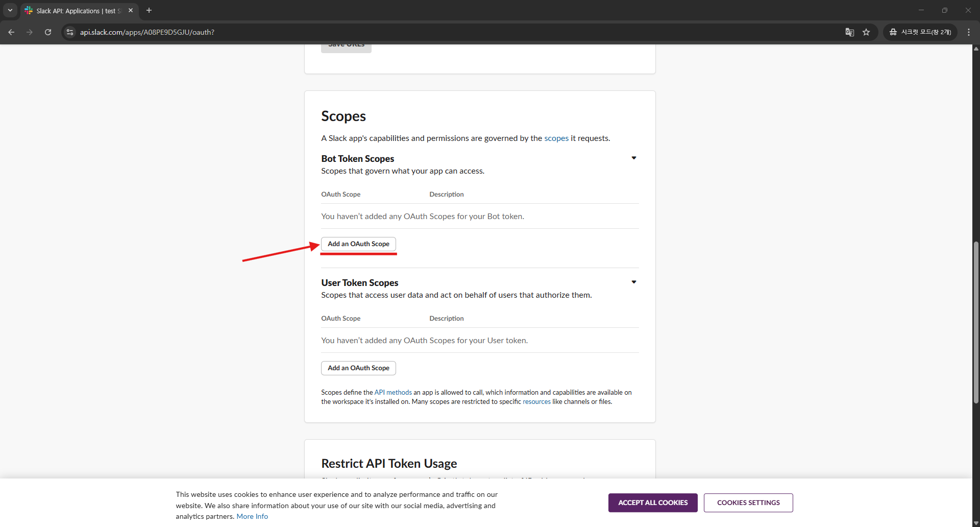Close the Slack API tab
The height and width of the screenshot is (527, 980).
[x=131, y=10]
